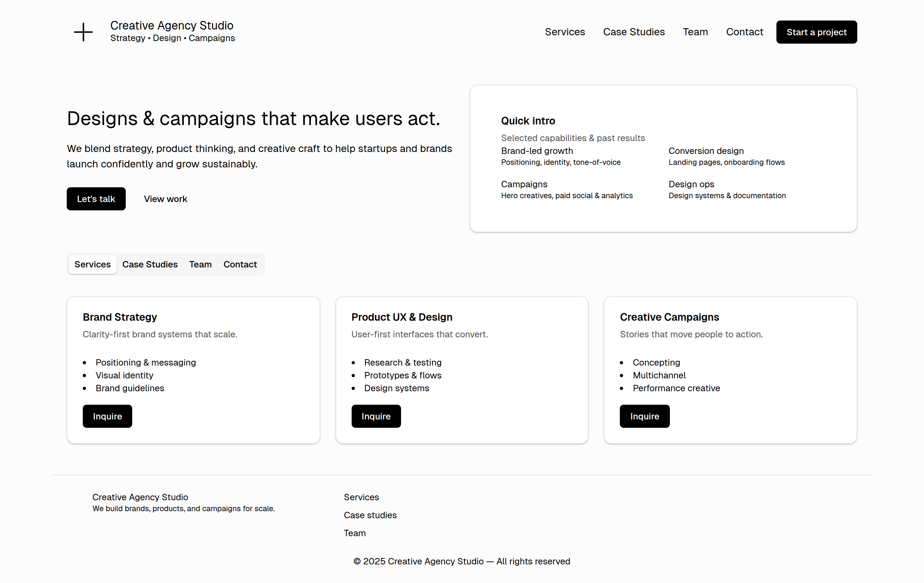The height and width of the screenshot is (583, 924).
Task: Inquire about Product UX & Design
Action: (376, 416)
